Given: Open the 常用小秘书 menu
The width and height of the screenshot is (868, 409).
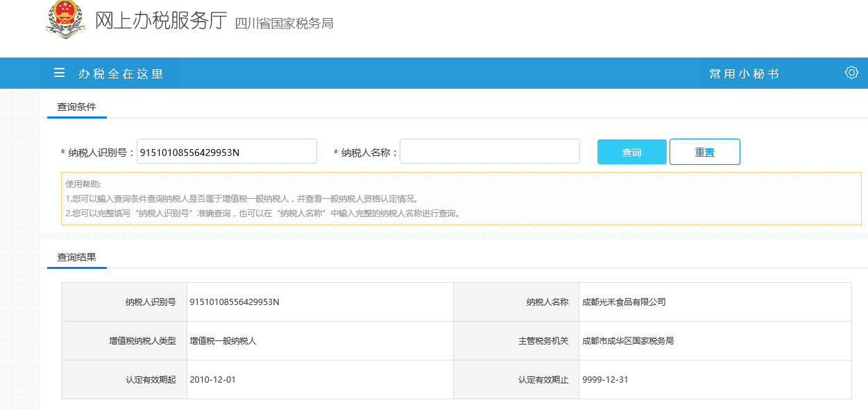Looking at the screenshot, I should (744, 73).
